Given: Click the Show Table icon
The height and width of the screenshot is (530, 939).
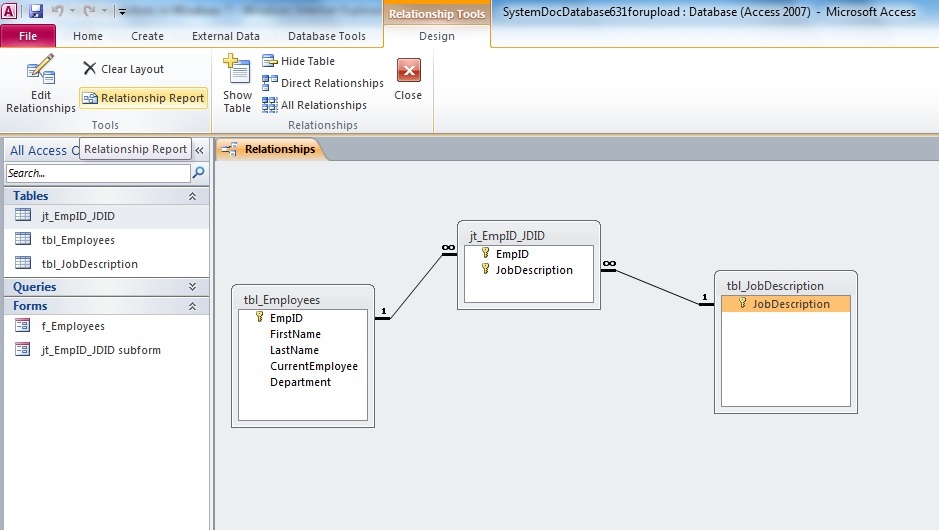Looking at the screenshot, I should 237,72.
